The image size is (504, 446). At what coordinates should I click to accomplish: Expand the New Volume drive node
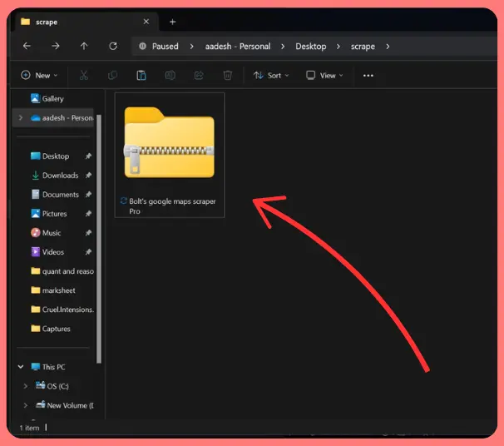click(26, 405)
